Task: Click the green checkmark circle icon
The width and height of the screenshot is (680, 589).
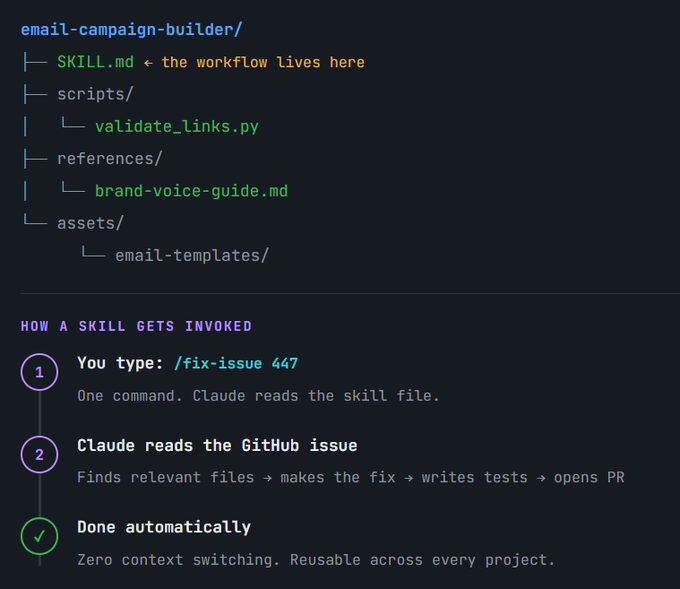Action: coord(39,536)
